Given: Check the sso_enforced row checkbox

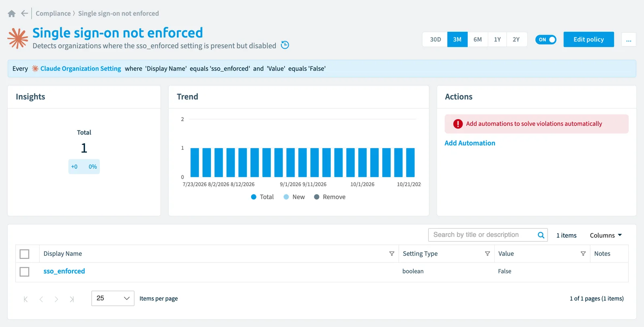Looking at the screenshot, I should 25,272.
